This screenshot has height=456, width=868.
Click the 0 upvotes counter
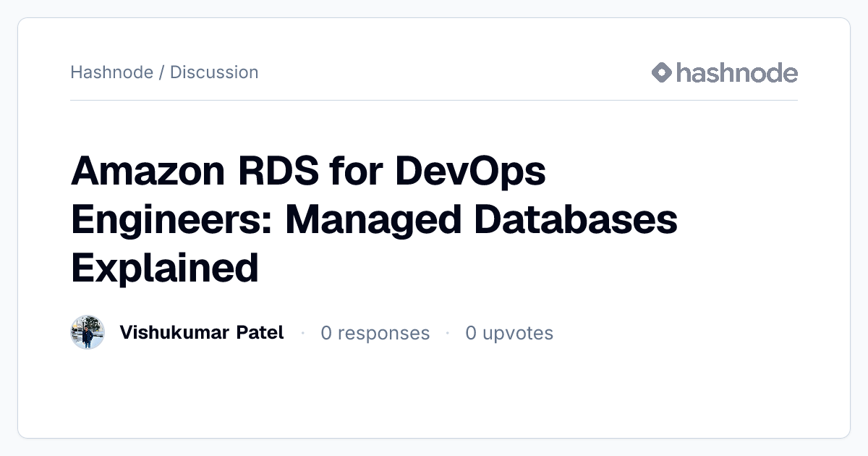pos(509,333)
